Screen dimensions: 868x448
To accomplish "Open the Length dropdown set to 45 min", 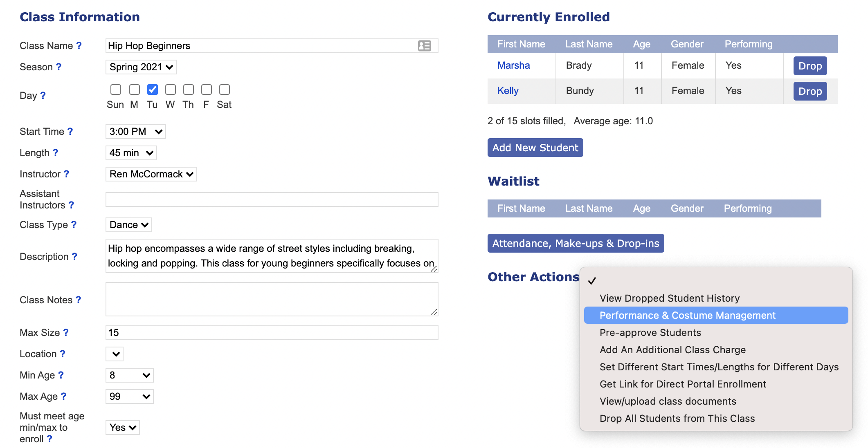I will point(131,153).
